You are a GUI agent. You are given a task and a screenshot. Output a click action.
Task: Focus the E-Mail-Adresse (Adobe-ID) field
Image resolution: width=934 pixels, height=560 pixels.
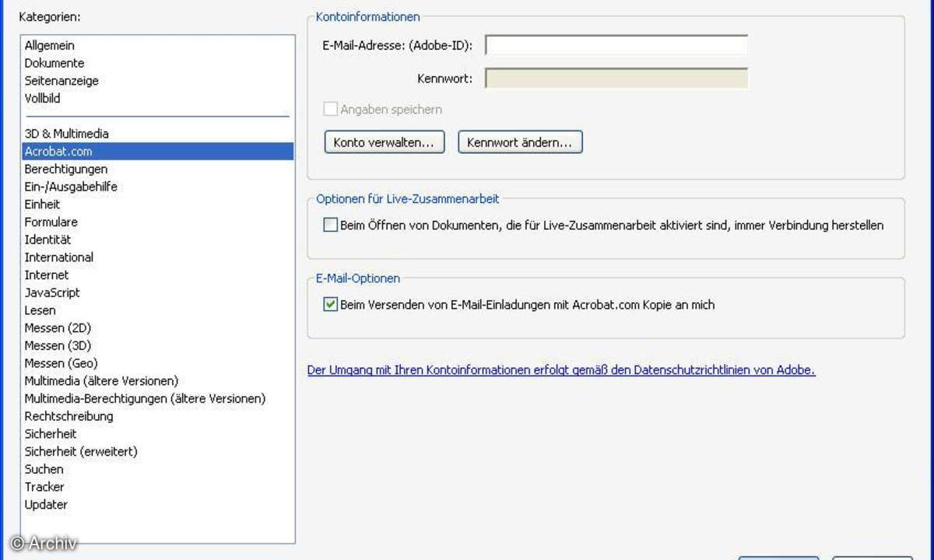tap(616, 45)
